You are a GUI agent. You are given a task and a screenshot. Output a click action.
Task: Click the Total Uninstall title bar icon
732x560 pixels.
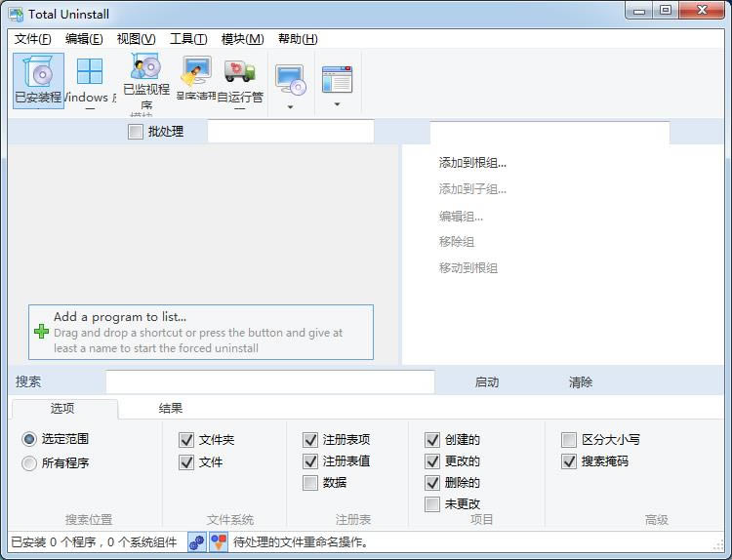coord(16,14)
